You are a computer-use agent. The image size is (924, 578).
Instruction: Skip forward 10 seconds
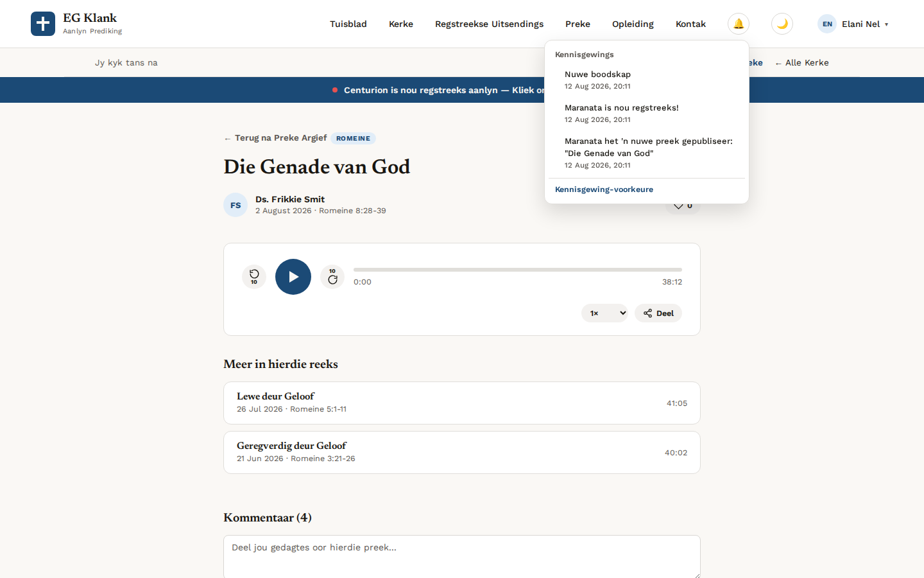tap(332, 277)
